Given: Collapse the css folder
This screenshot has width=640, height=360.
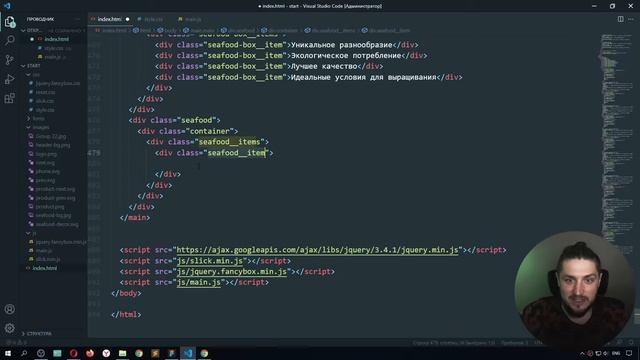Looking at the screenshot, I should point(29,75).
